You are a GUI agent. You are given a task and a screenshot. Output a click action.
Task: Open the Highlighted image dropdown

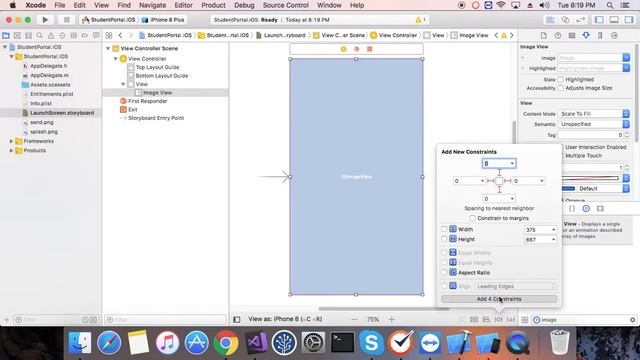click(x=626, y=68)
